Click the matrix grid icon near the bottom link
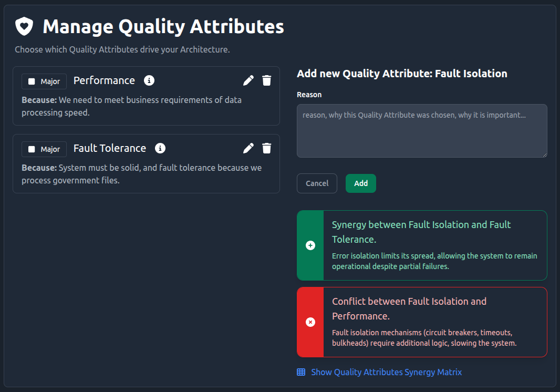Screen dimensions: 560x392 click(x=300, y=372)
